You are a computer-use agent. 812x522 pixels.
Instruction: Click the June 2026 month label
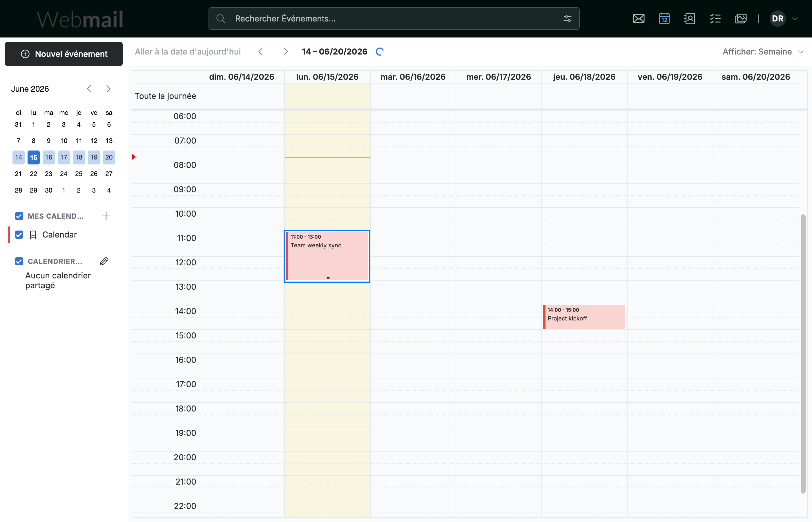coord(30,89)
